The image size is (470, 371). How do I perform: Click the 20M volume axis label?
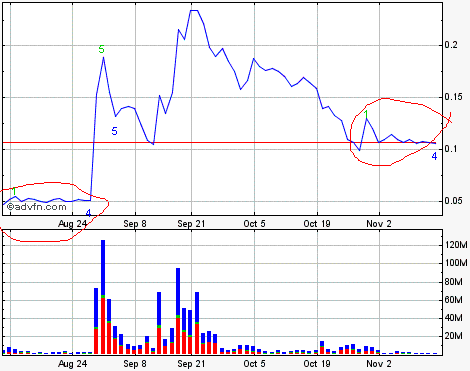click(x=454, y=336)
